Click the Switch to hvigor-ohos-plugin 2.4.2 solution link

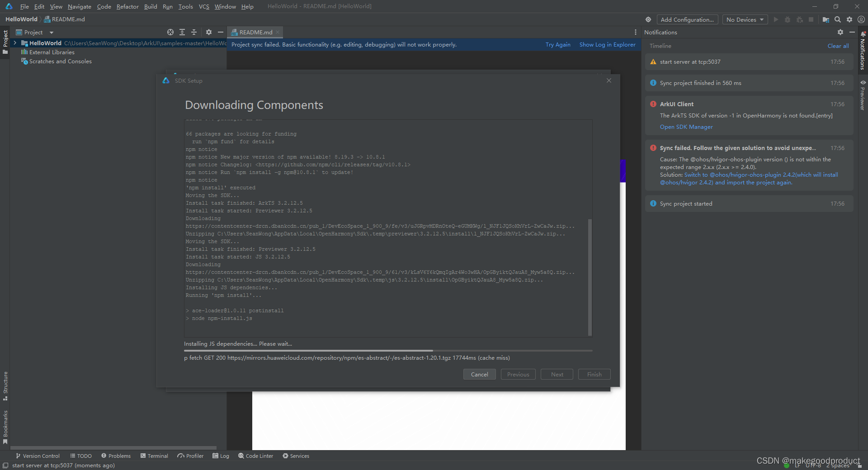click(x=749, y=179)
